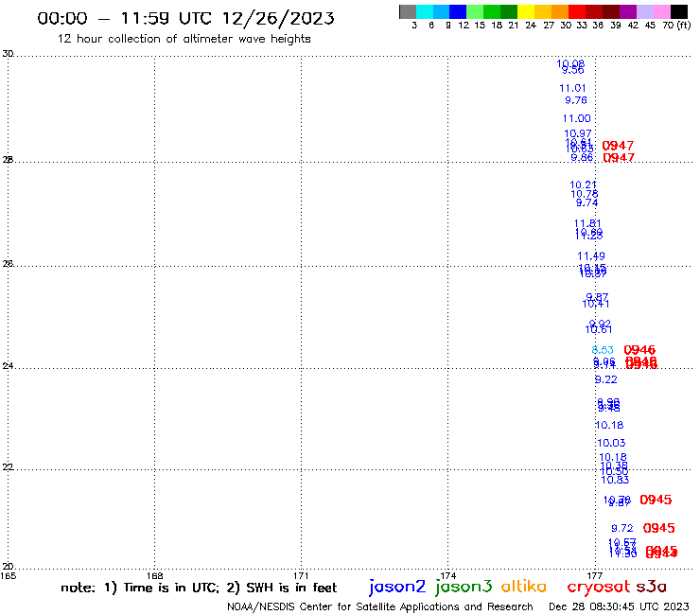Click the wave height value 11.01
The width and height of the screenshot is (700, 615).
point(572,88)
